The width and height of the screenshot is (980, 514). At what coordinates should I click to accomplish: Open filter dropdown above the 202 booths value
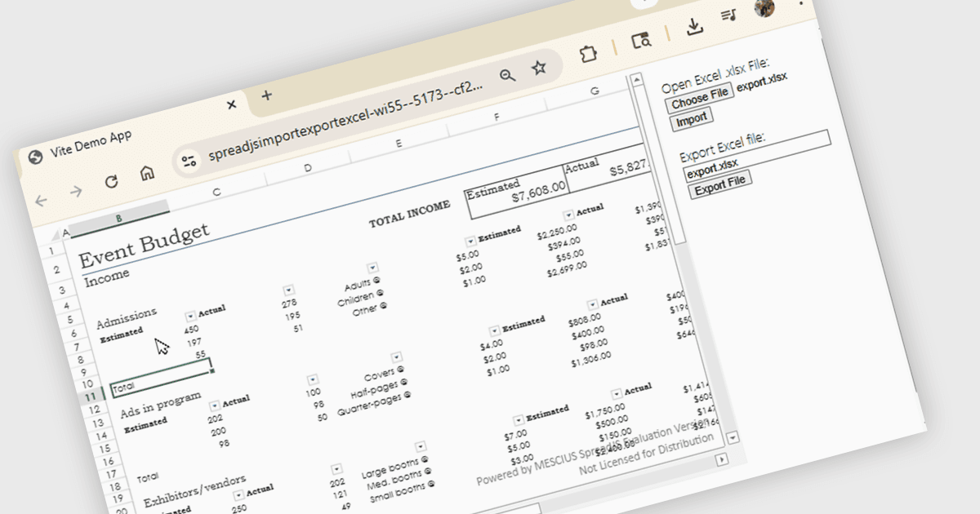coord(336,470)
